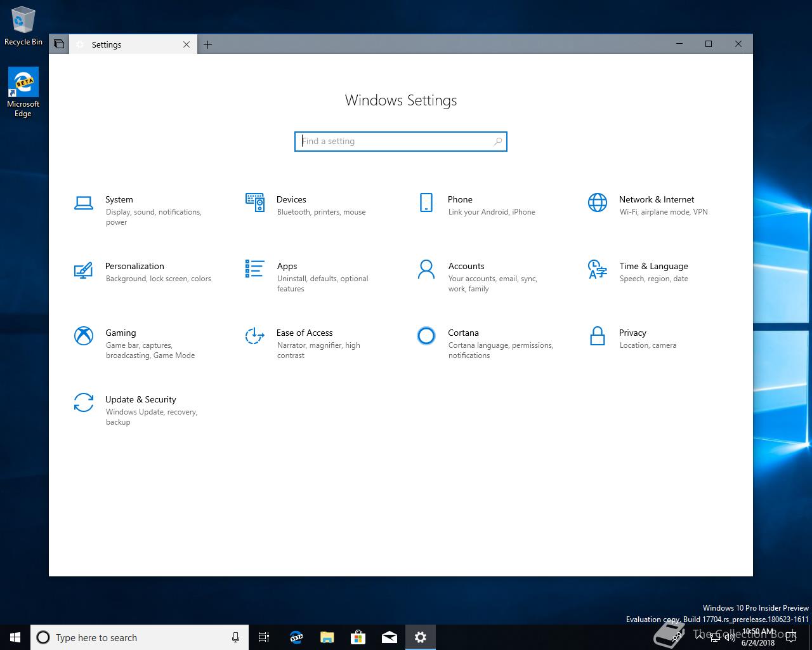Open the Apps category title

click(x=287, y=266)
